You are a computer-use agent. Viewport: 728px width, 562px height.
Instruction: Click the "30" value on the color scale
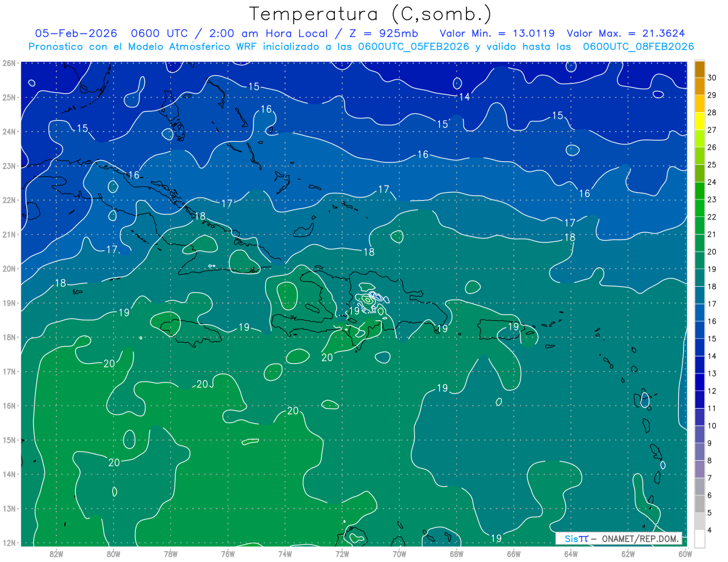click(x=712, y=77)
